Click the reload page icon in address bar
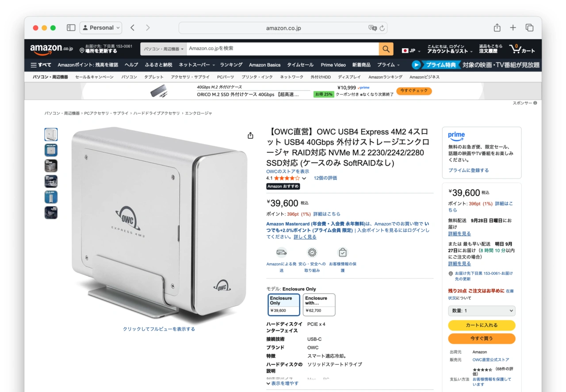 click(x=382, y=28)
